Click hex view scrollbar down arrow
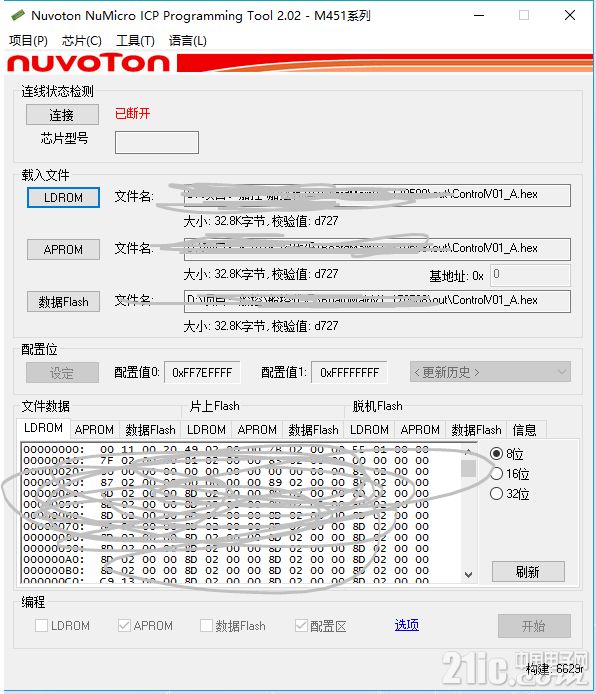This screenshot has width=596, height=694. (468, 575)
